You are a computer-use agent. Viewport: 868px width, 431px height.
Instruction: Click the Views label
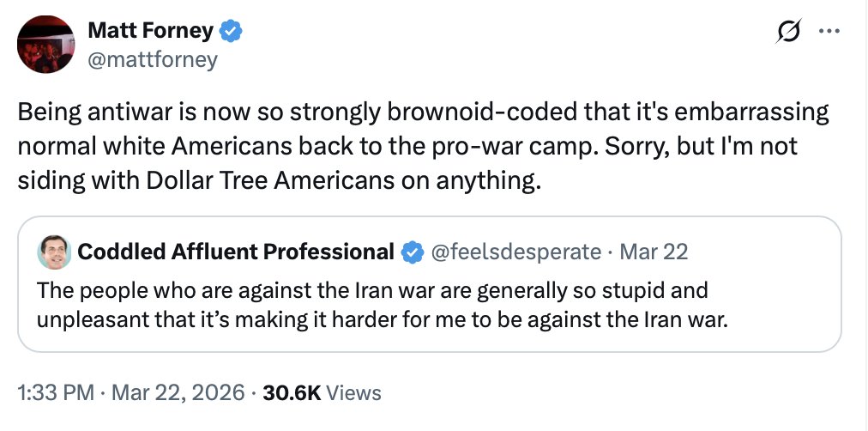click(x=354, y=392)
